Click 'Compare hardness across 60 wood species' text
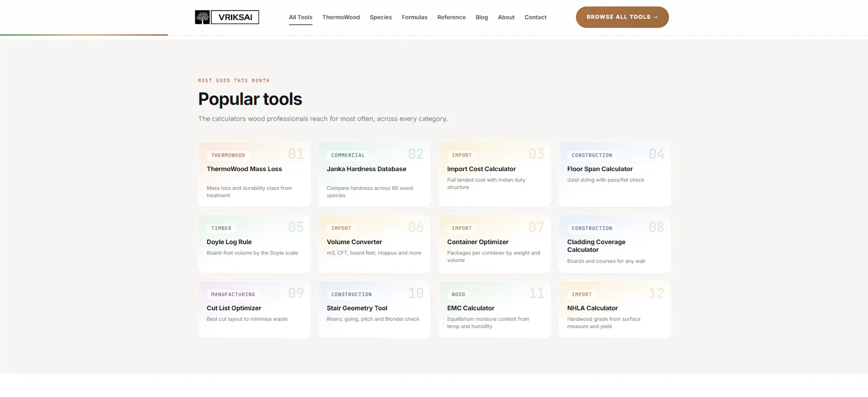The height and width of the screenshot is (397, 868). point(370,192)
